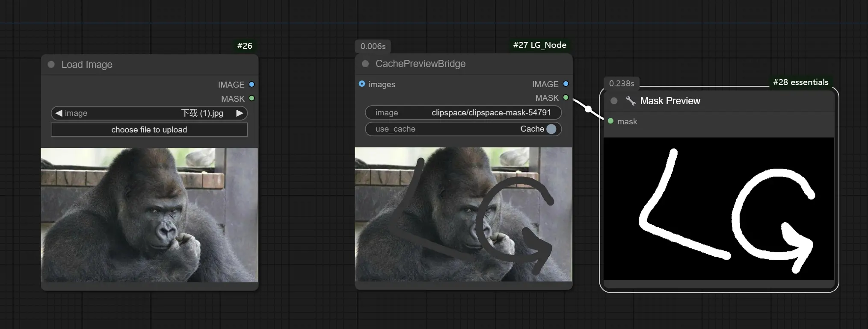Image resolution: width=868 pixels, height=329 pixels.
Task: Click the CachePreviewBridge MASK output socket
Action: [566, 98]
